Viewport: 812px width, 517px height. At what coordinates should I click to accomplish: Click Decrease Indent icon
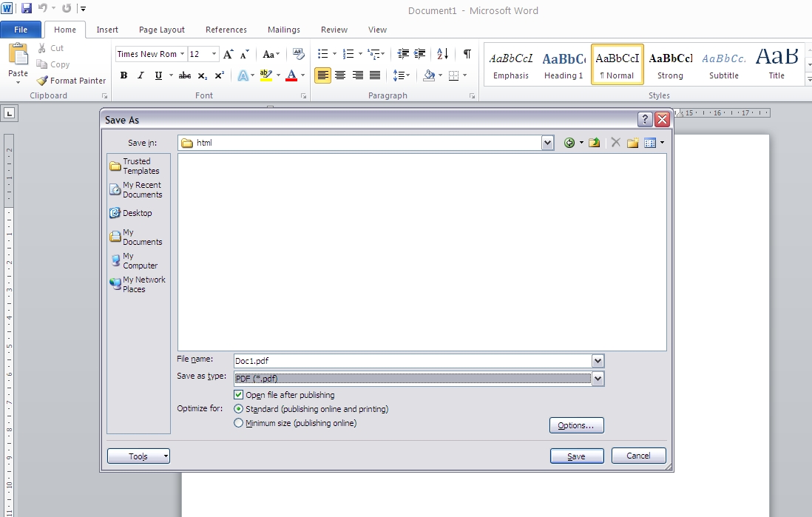pos(403,54)
